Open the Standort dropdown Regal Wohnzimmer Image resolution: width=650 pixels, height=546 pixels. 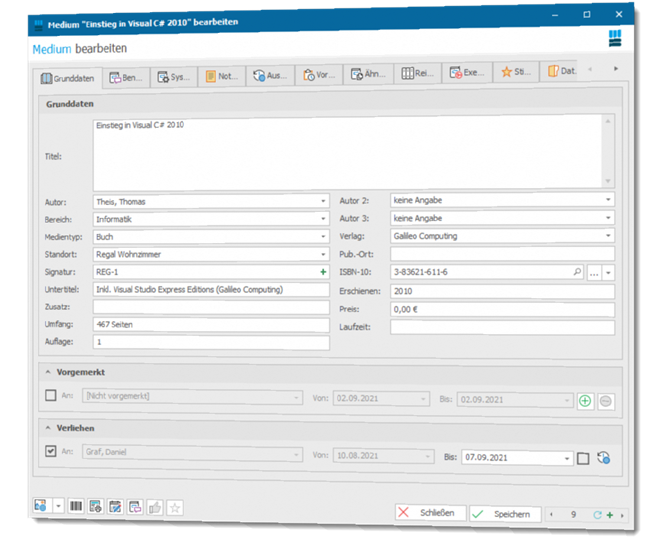coord(323,254)
